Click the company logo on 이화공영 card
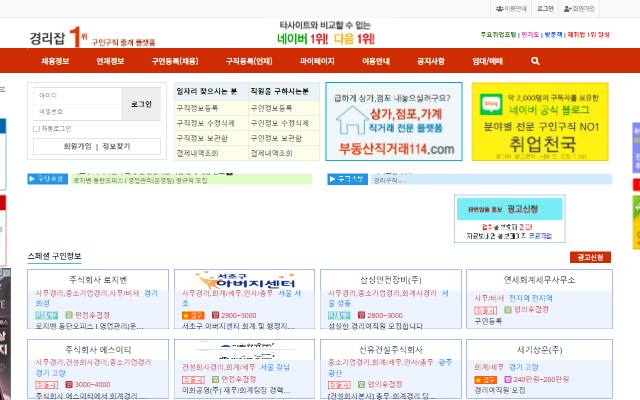The height and width of the screenshot is (400, 640). tap(244, 350)
